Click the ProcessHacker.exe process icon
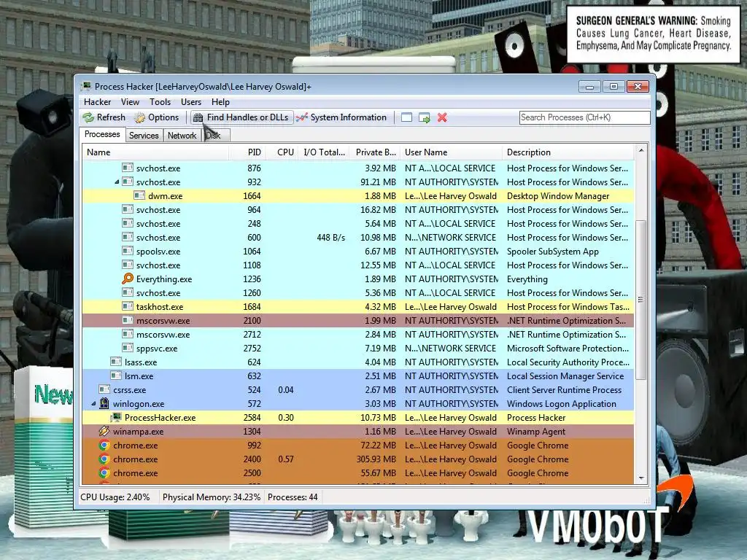This screenshot has height=560, width=747. (x=116, y=418)
